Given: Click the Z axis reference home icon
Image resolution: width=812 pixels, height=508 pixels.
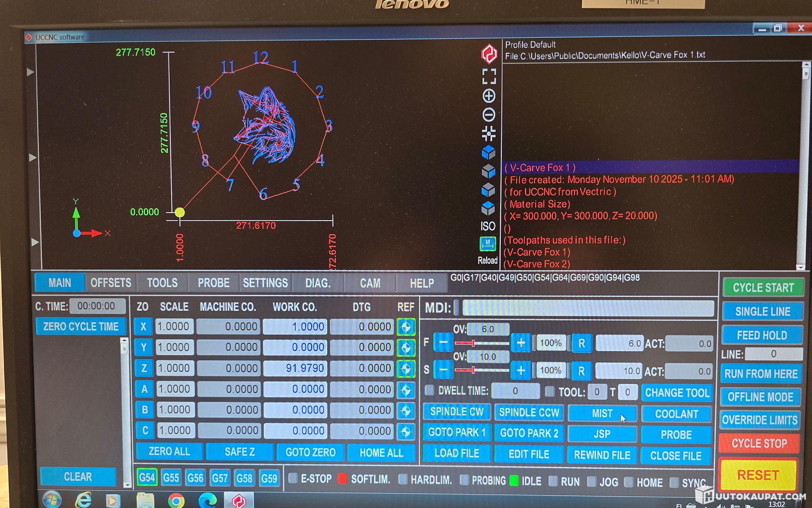Looking at the screenshot, I should tap(406, 368).
